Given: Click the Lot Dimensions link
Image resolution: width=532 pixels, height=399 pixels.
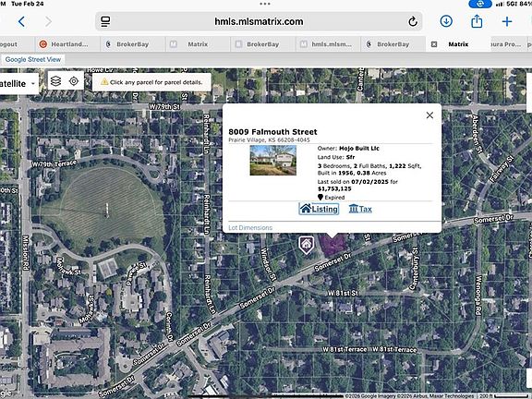Looking at the screenshot, I should [x=250, y=227].
